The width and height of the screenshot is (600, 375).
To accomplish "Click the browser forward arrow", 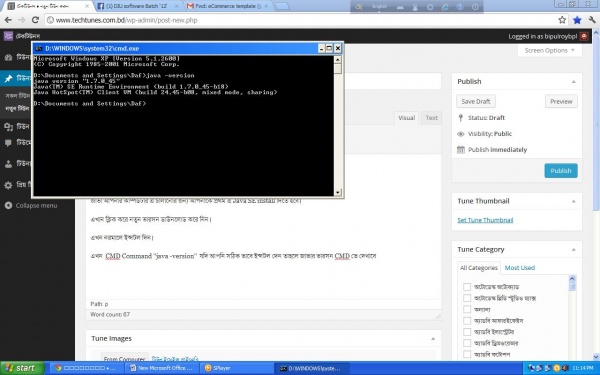I will click(x=21, y=20).
